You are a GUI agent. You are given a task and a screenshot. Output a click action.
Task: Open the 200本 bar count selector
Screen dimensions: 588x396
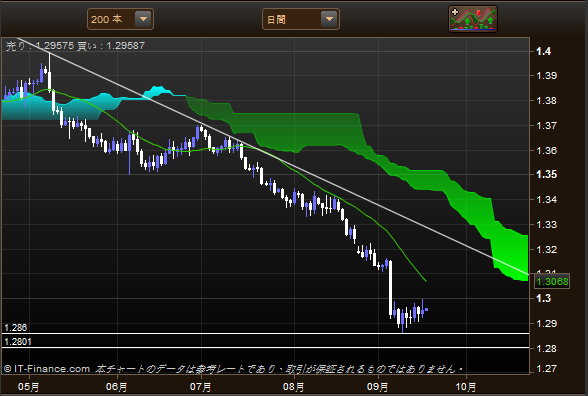click(x=120, y=19)
